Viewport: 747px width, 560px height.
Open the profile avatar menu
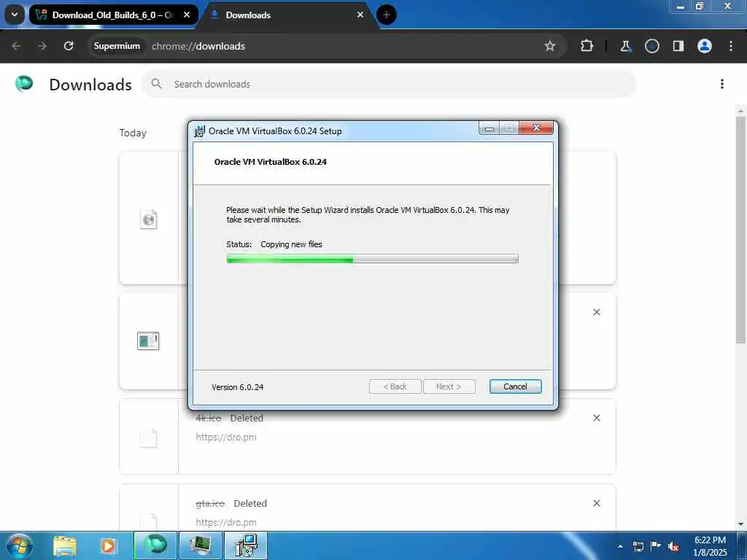point(704,46)
